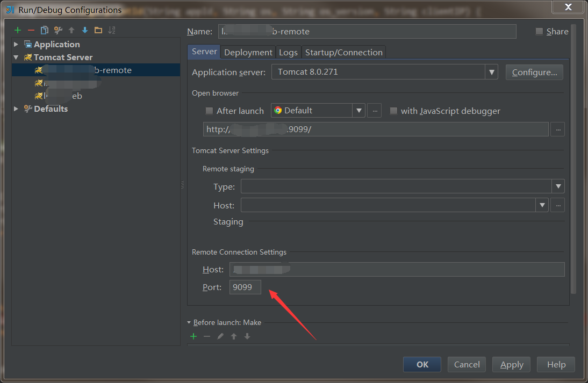This screenshot has width=588, height=383.
Task: Add a Before launch task with the green plus
Action: (193, 336)
